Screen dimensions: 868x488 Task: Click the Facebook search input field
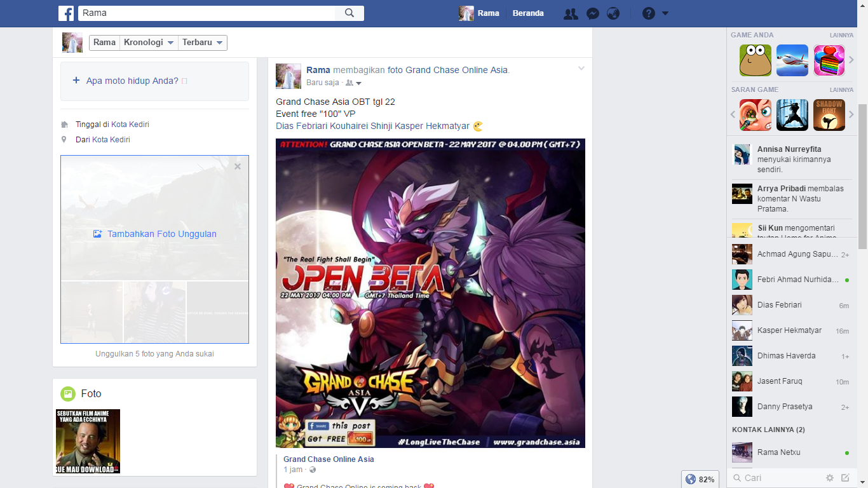point(205,13)
